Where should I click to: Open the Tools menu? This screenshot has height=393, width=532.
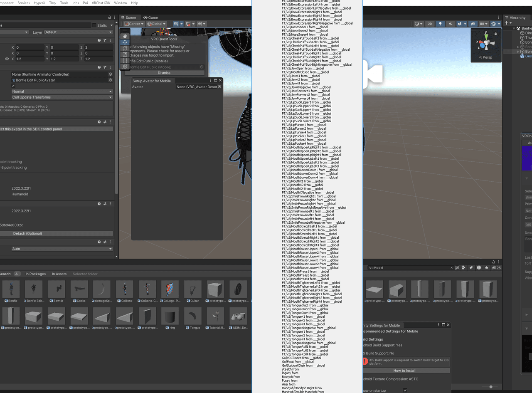point(64,3)
